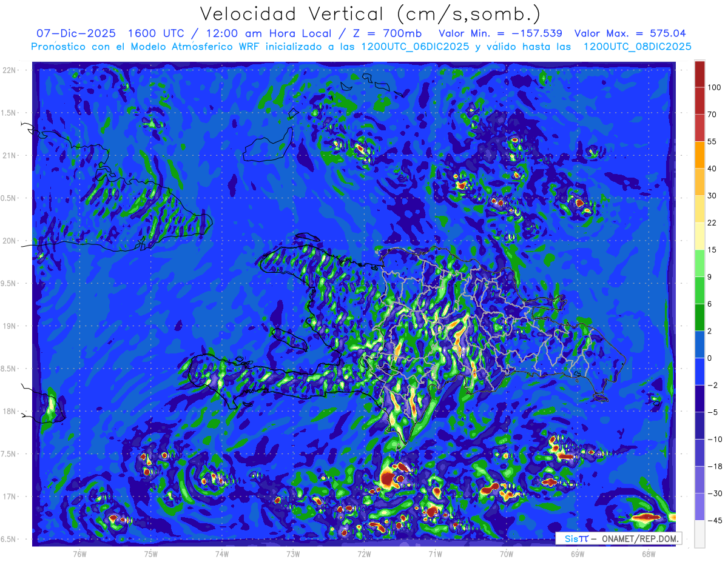Click the '69W' longitude label

click(578, 554)
